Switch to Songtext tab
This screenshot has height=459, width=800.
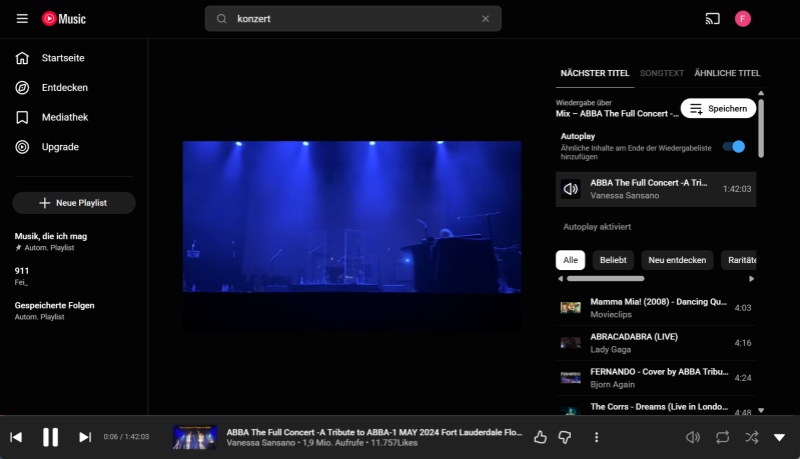[x=662, y=73]
